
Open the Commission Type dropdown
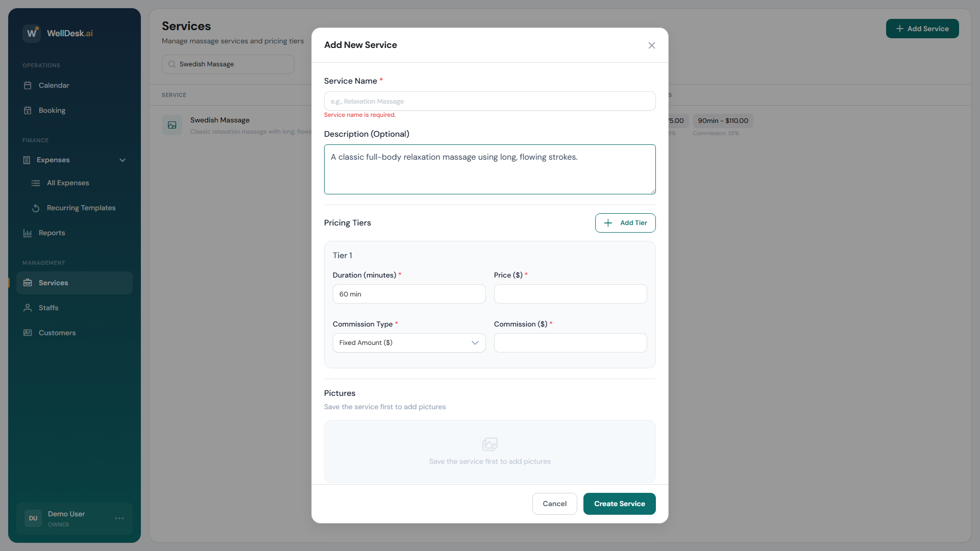409,343
